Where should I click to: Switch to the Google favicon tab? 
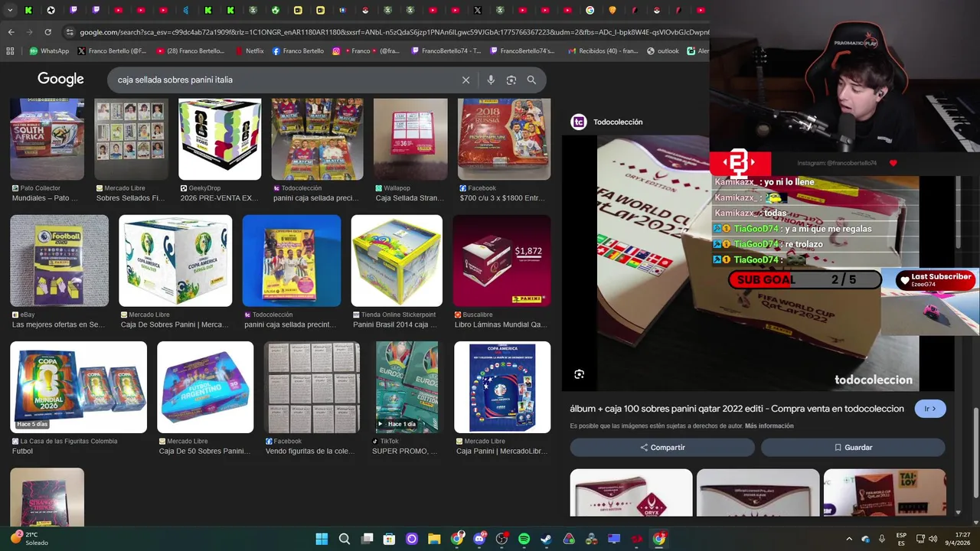[x=590, y=10]
